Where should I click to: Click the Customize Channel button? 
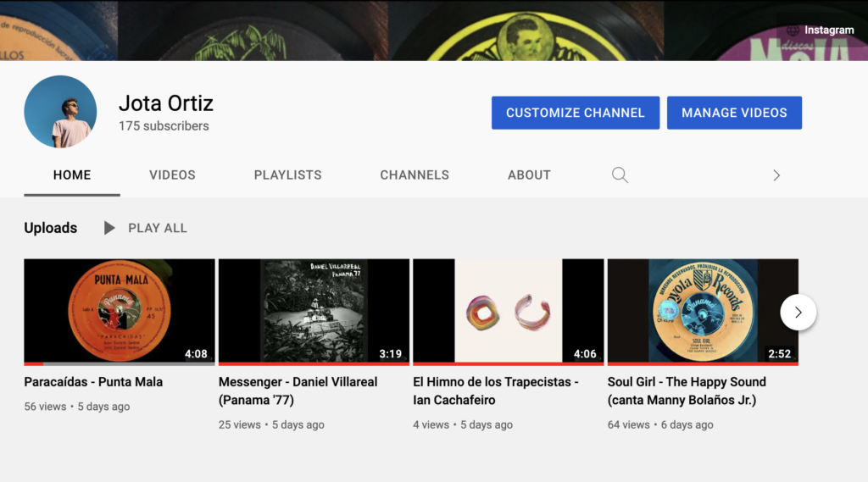[x=576, y=113]
